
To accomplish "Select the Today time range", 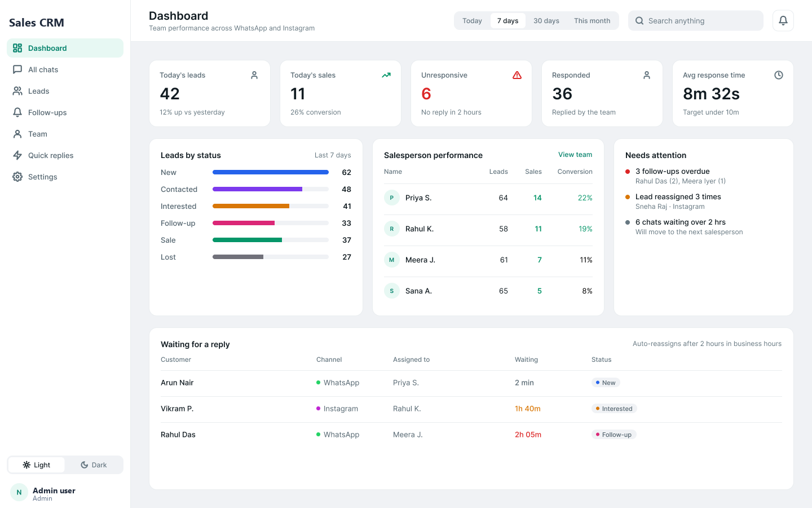I will coord(472,21).
